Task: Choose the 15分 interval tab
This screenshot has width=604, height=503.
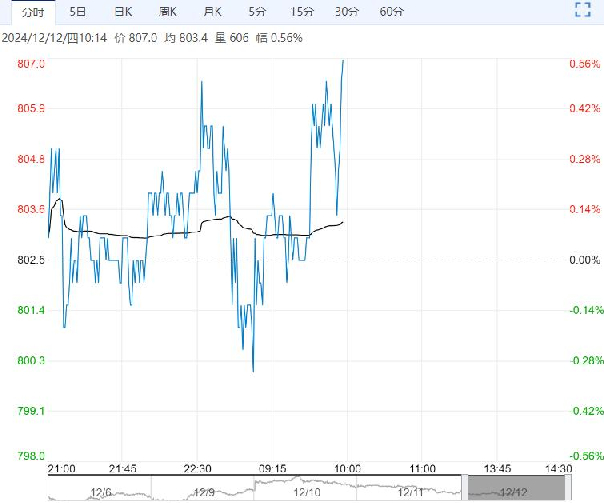Action: (x=301, y=12)
